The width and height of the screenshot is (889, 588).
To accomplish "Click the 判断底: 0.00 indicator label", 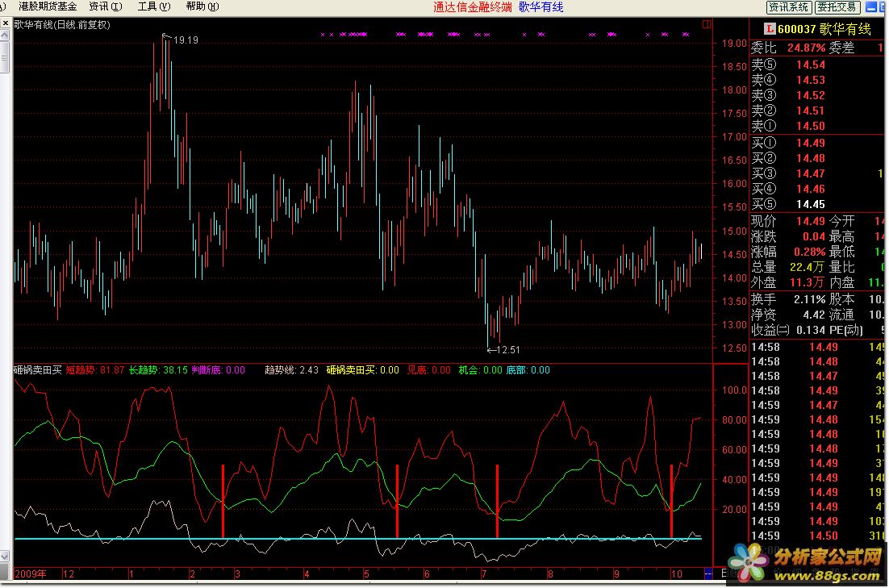I will (x=219, y=370).
